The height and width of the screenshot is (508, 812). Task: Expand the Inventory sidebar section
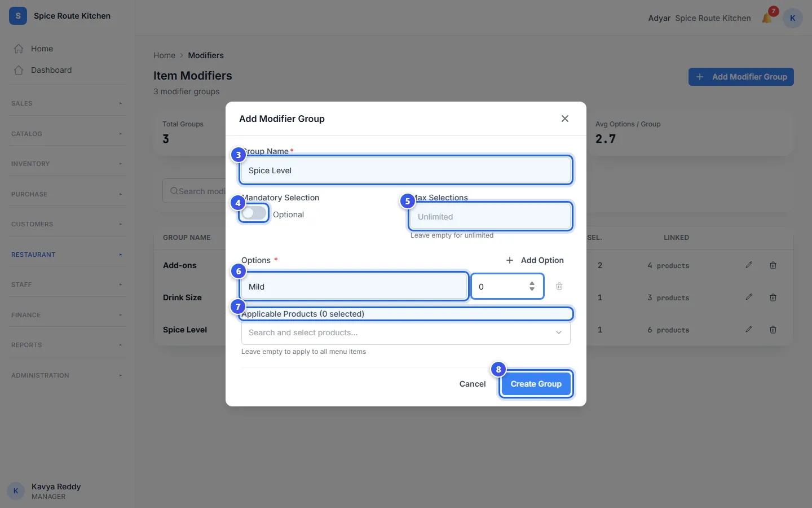[x=68, y=164]
